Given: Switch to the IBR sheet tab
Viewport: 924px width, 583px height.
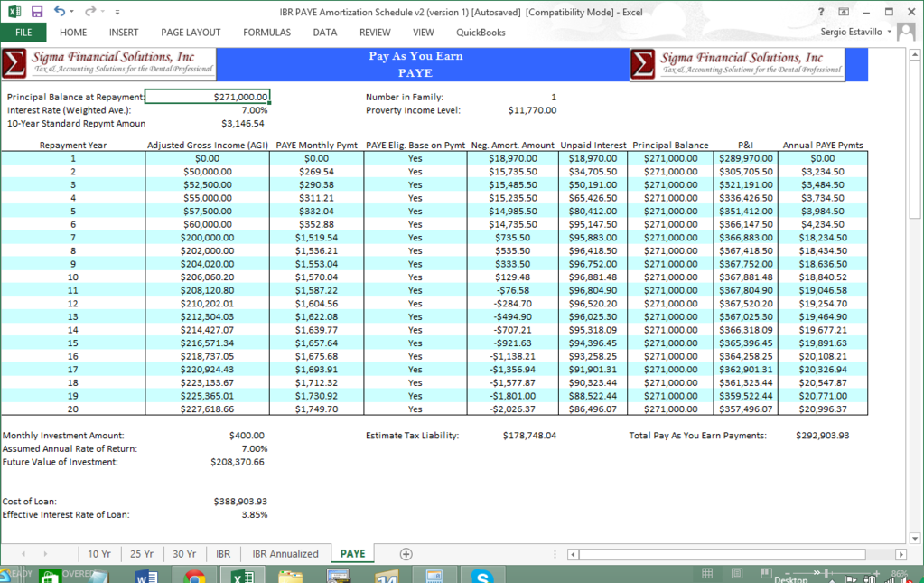Looking at the screenshot, I should (223, 554).
